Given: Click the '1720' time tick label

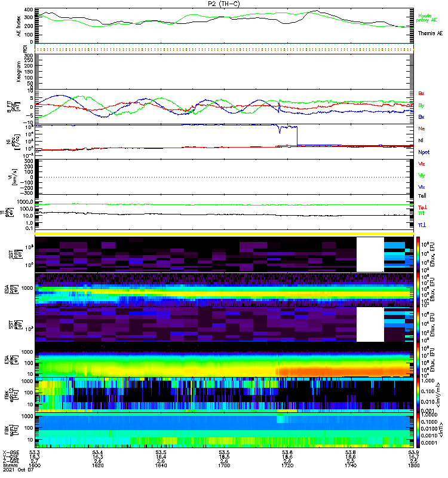Looking at the screenshot, I should pyautogui.click(x=287, y=465).
